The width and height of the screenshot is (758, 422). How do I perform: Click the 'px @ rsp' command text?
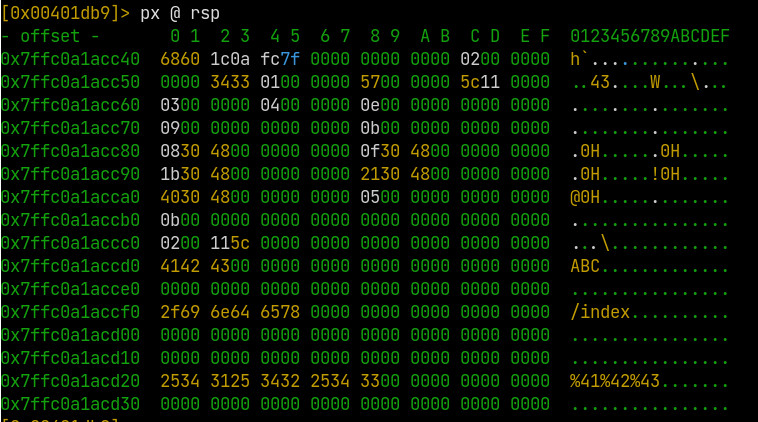(180, 13)
